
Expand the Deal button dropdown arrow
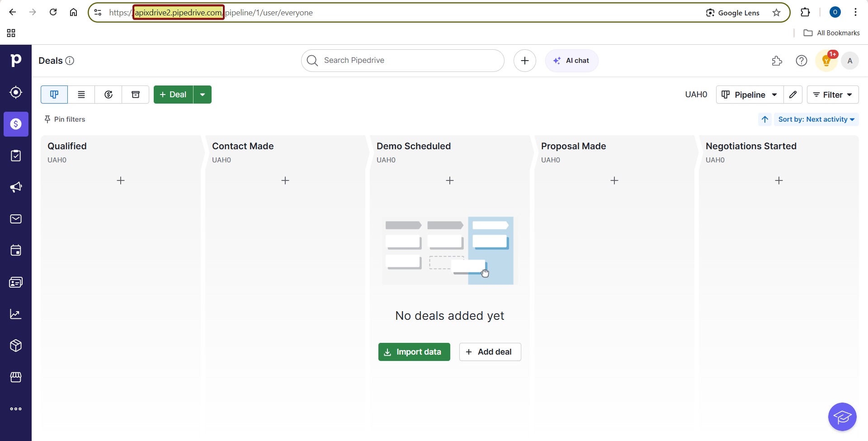[203, 95]
